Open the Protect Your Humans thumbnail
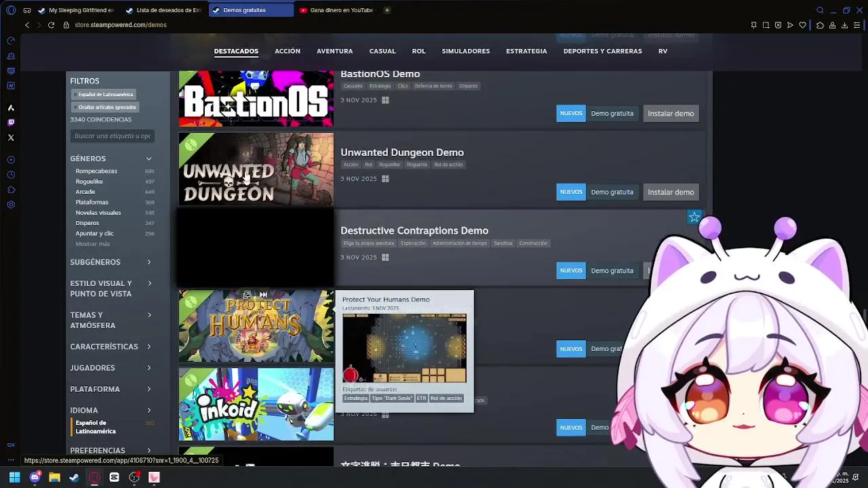The image size is (868, 488). 256,326
